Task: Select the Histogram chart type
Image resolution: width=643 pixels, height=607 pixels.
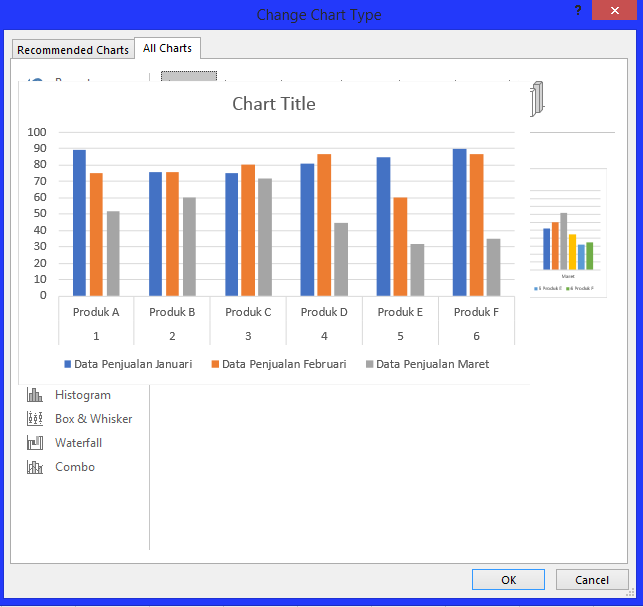Action: pos(68,395)
